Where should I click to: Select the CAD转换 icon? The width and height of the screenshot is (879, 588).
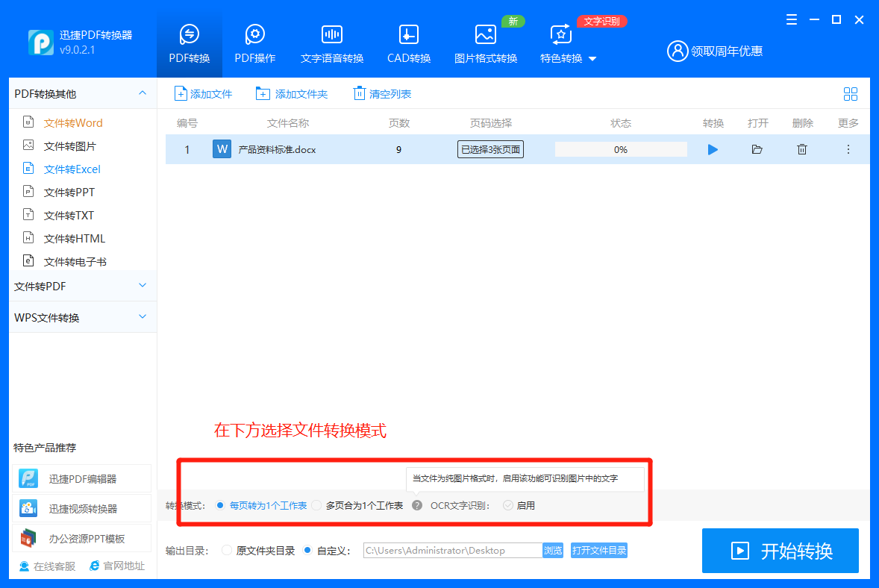point(409,35)
